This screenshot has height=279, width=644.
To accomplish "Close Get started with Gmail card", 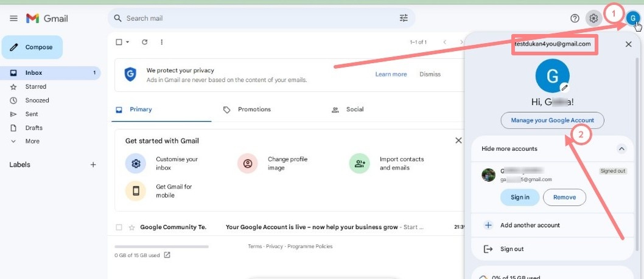I will click(x=458, y=141).
